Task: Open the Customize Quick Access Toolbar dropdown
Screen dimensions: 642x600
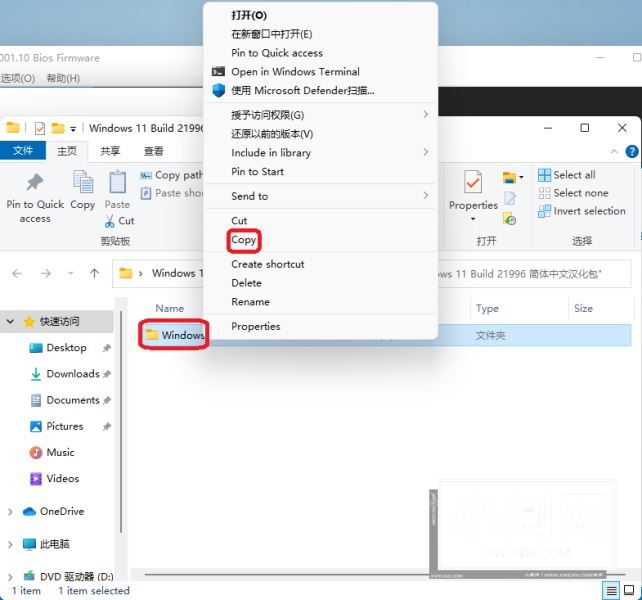Action: tap(73, 129)
